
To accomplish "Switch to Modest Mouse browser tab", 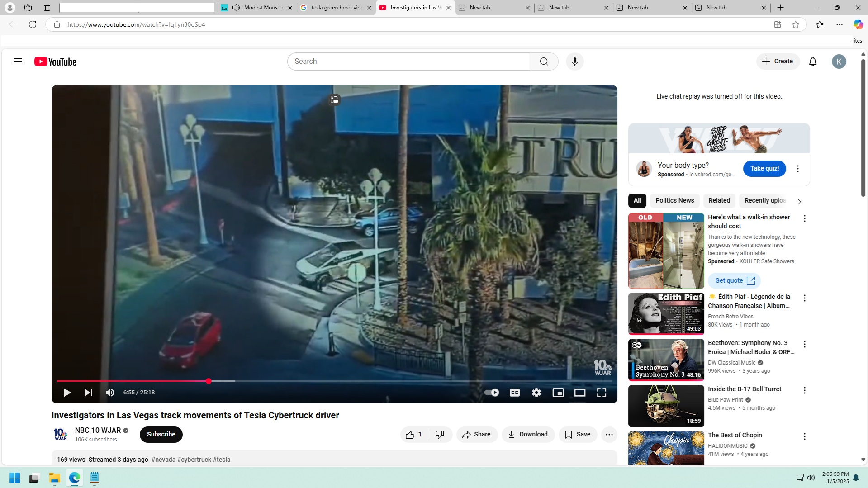I will [x=256, y=8].
